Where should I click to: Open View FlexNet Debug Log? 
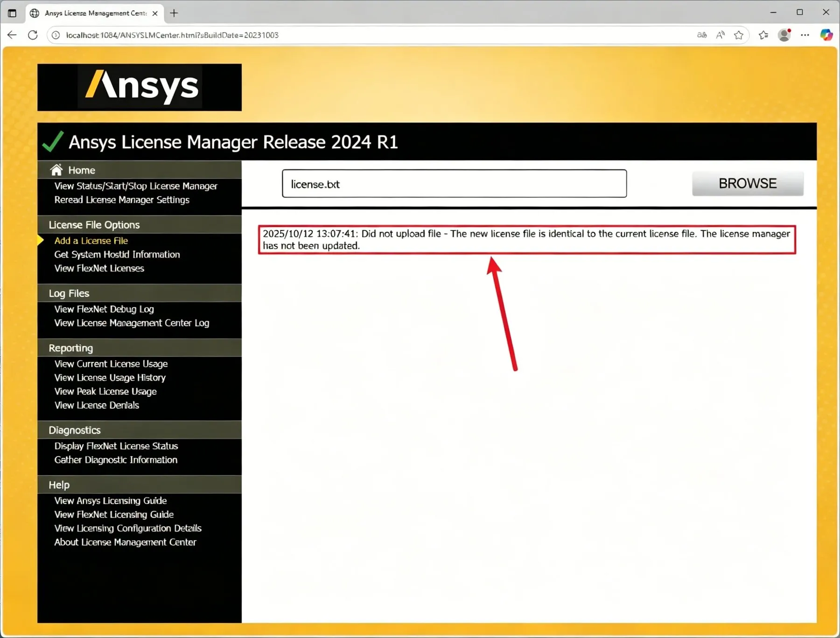(x=104, y=309)
